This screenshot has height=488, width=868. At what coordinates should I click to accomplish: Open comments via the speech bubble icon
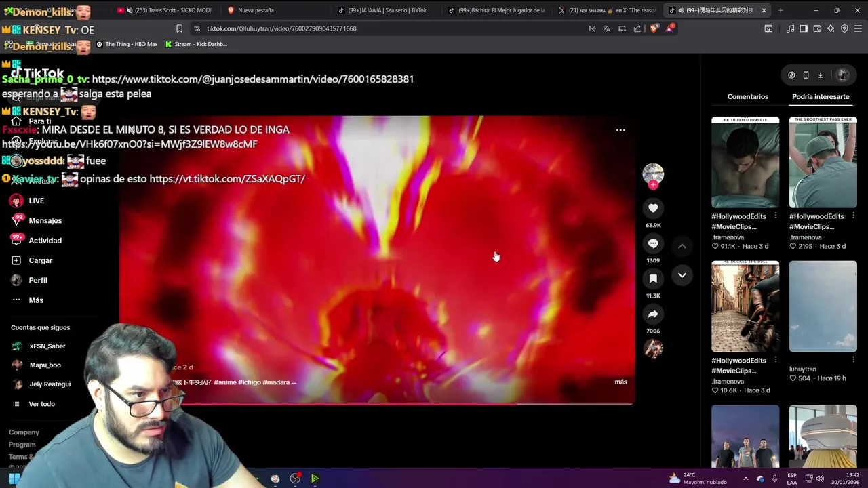point(653,243)
